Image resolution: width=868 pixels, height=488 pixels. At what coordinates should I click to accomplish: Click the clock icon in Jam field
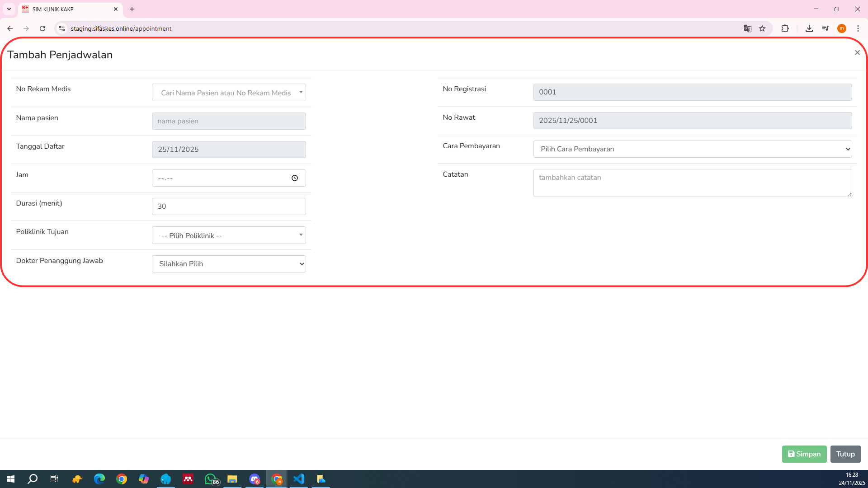pos(295,178)
